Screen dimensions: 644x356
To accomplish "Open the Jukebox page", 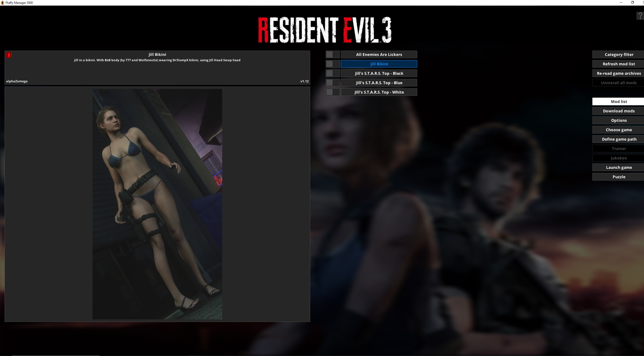I will pos(619,158).
